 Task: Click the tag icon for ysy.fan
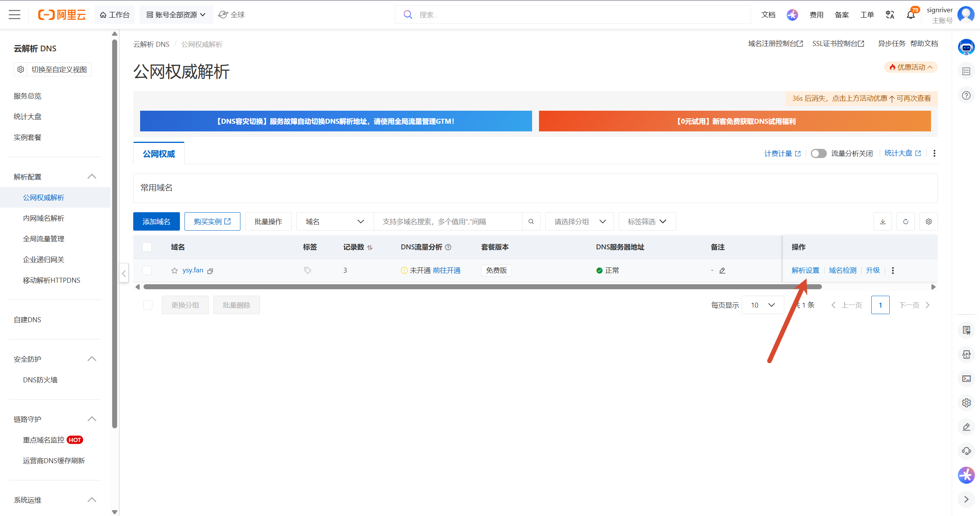click(307, 270)
